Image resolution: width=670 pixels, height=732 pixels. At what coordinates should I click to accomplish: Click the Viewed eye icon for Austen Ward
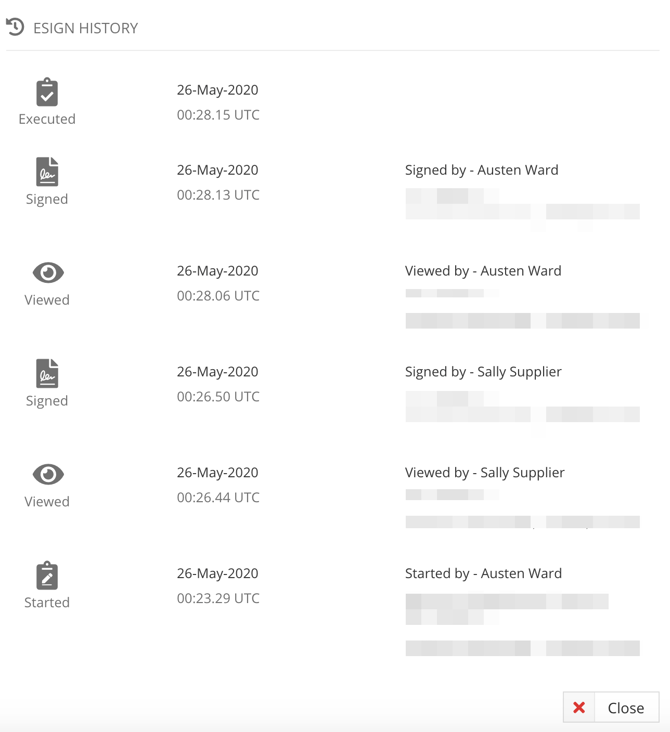48,273
